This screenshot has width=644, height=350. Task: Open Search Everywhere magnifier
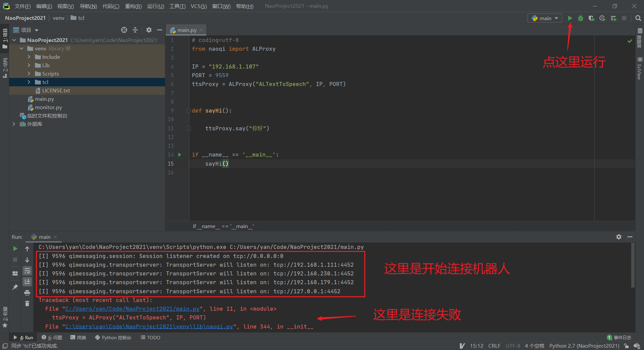click(638, 18)
